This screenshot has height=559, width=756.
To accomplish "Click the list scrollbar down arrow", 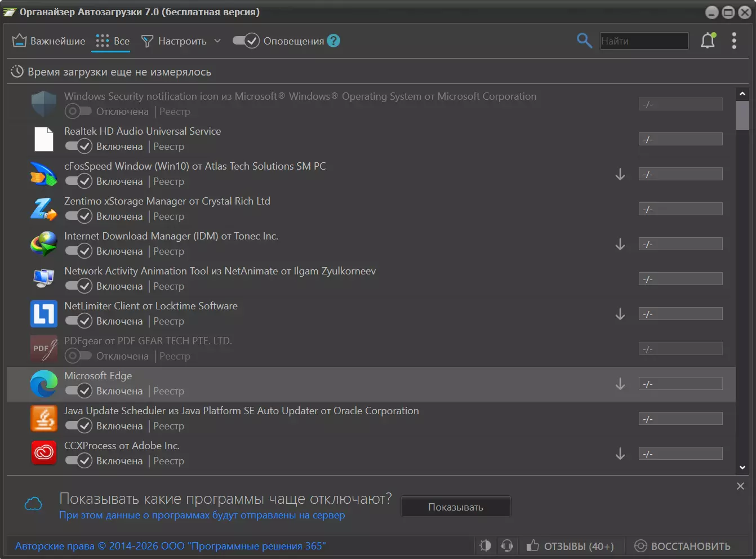I will pos(742,467).
